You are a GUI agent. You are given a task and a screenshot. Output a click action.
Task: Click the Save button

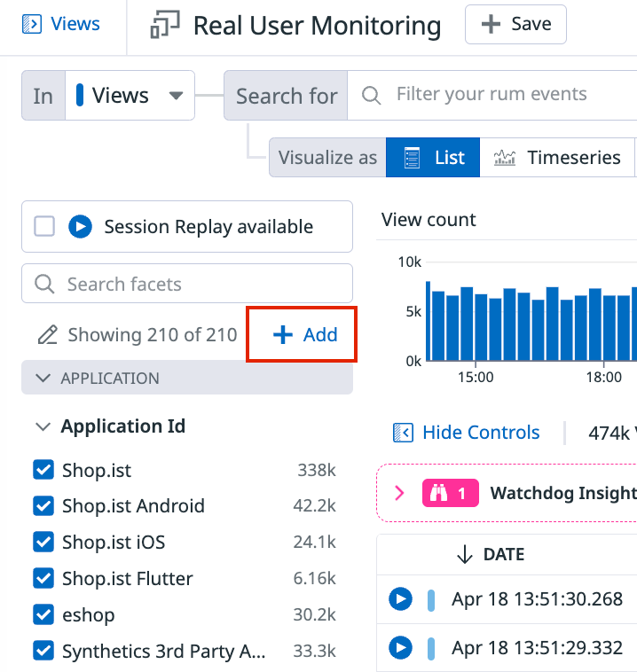(x=515, y=25)
